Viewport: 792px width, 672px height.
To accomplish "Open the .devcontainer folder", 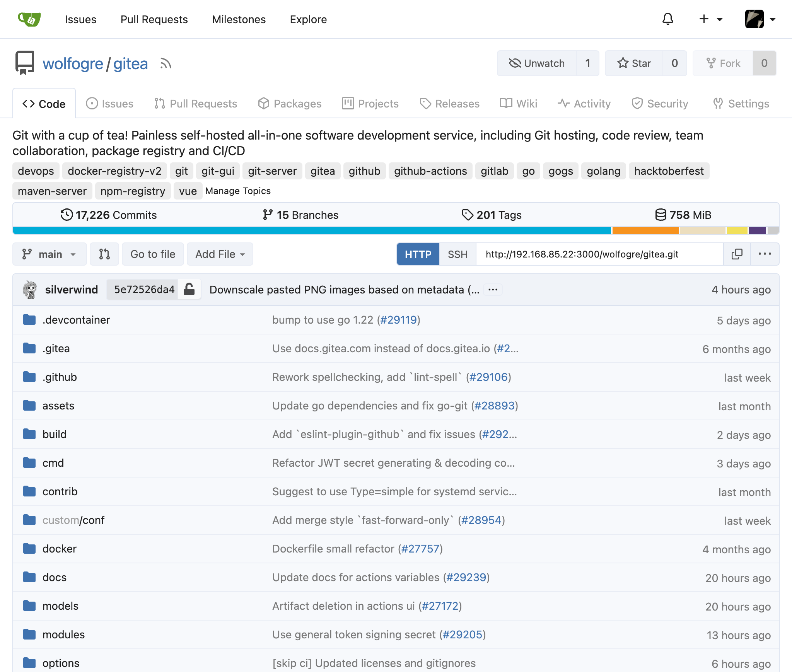I will click(x=76, y=320).
